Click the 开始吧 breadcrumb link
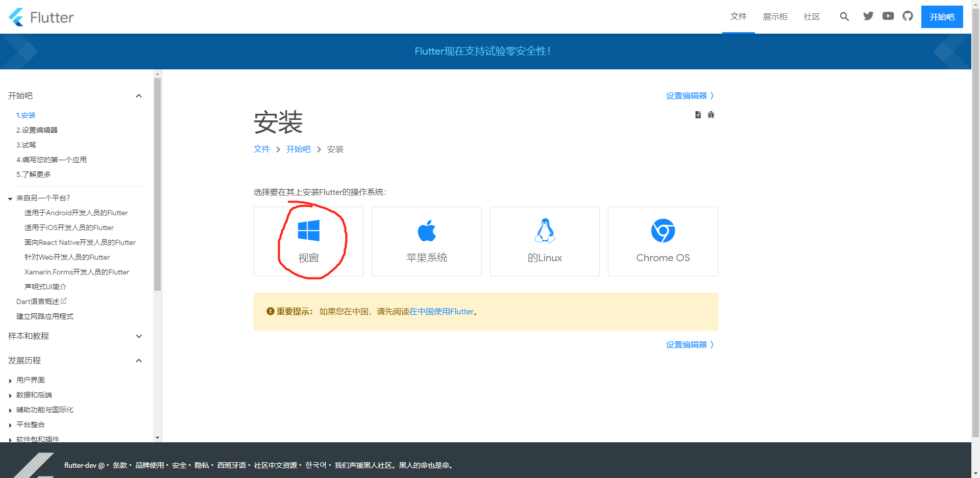 coord(299,149)
